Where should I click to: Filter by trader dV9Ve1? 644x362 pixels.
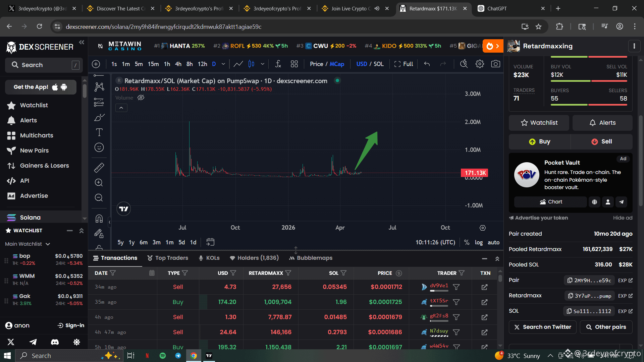tap(456, 287)
